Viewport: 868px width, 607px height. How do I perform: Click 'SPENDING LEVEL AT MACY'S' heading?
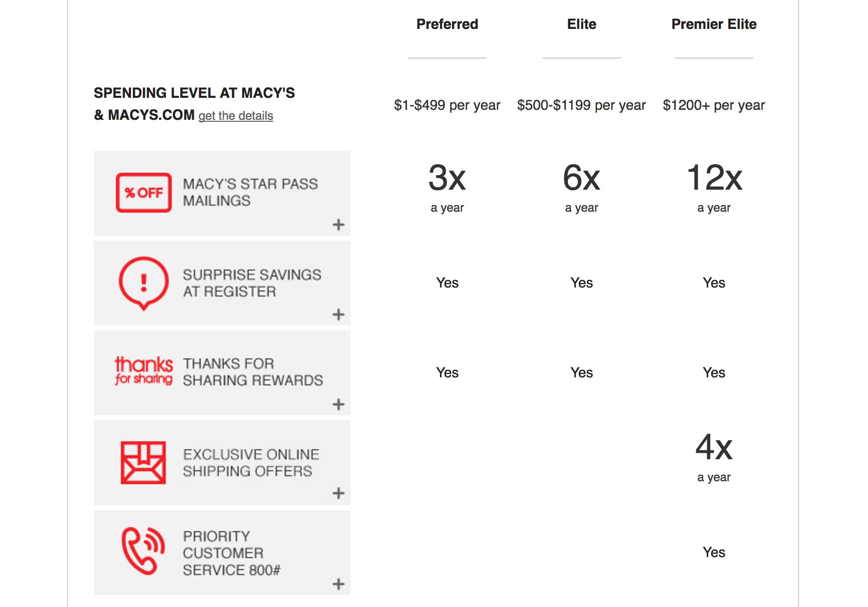194,93
